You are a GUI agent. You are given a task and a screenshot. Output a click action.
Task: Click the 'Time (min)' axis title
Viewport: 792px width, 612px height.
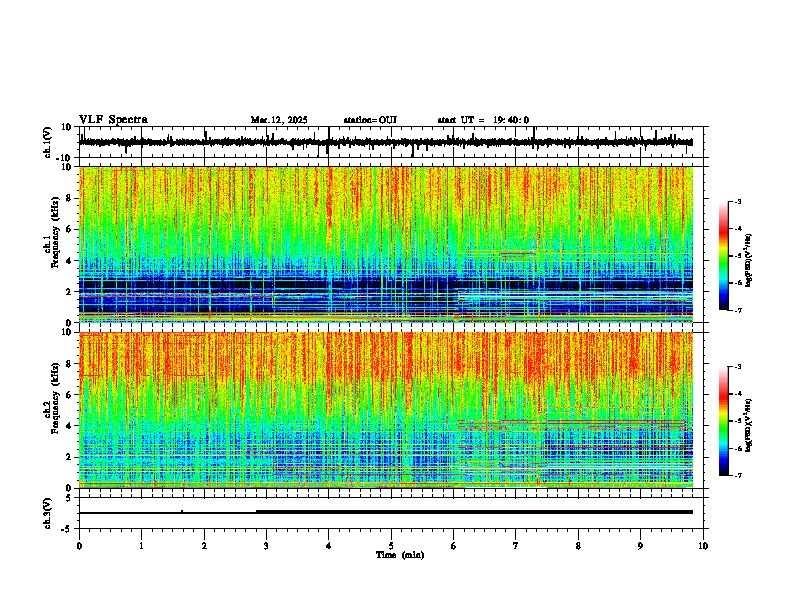[400, 555]
